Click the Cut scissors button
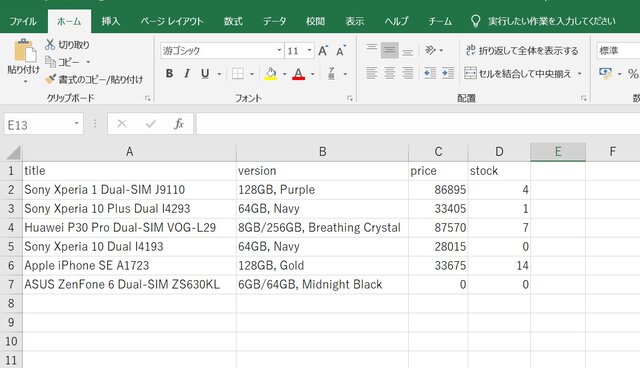This screenshot has height=368, width=640. click(x=67, y=44)
